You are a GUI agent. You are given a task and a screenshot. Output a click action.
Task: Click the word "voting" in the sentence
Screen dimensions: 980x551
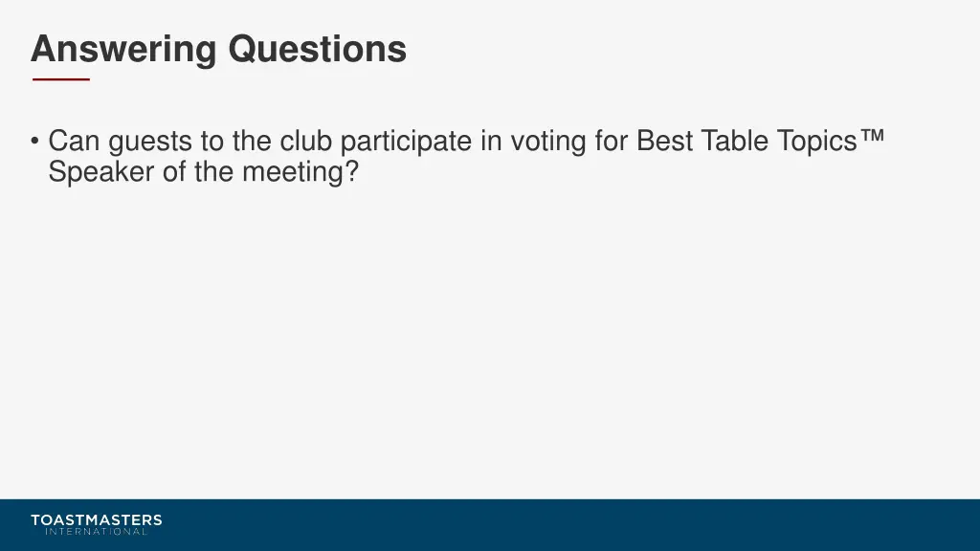(548, 143)
